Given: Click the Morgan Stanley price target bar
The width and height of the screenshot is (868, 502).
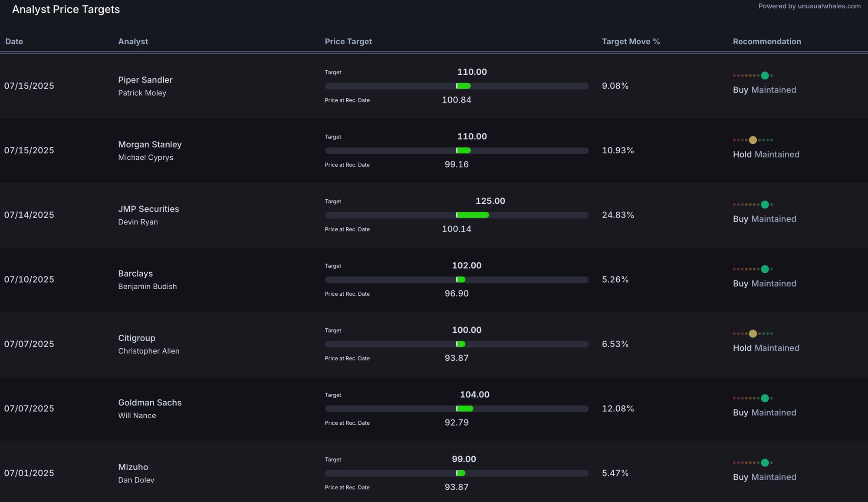Looking at the screenshot, I should point(457,151).
